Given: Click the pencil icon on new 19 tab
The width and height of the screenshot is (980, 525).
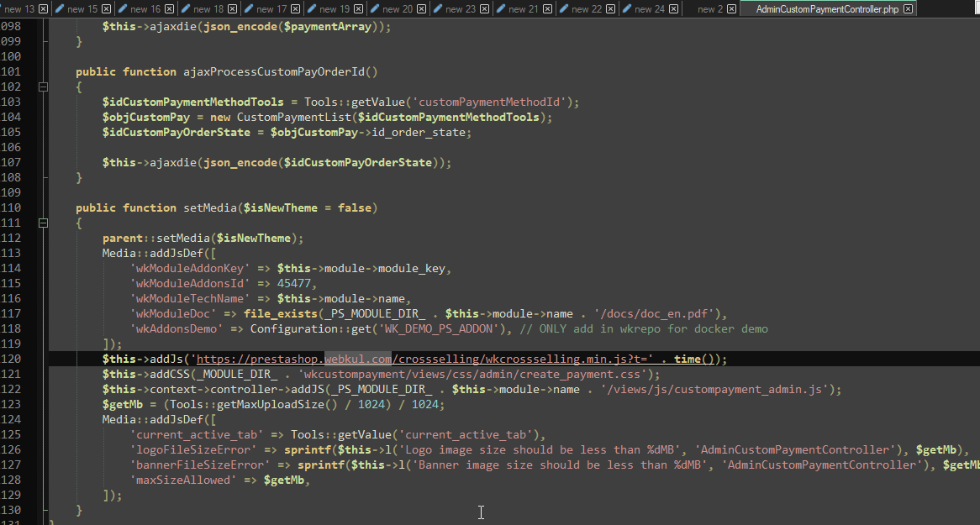Looking at the screenshot, I should pyautogui.click(x=311, y=8).
